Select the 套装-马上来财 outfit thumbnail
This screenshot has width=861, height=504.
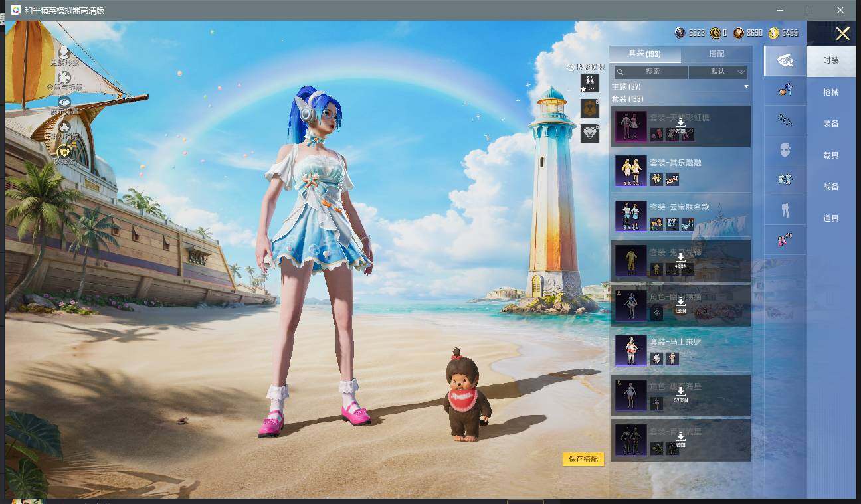point(630,351)
